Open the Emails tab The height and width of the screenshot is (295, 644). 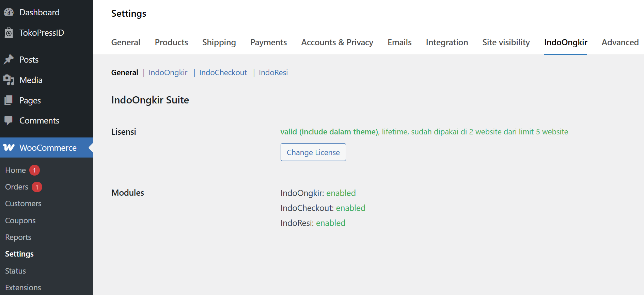click(399, 42)
